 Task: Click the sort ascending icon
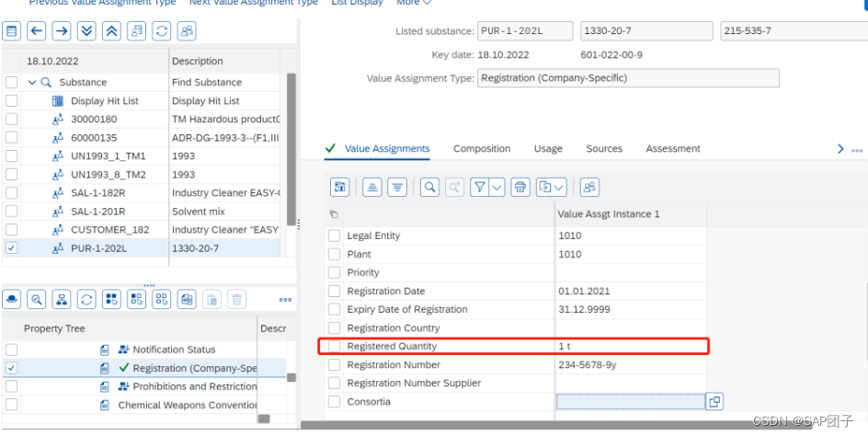(x=372, y=188)
